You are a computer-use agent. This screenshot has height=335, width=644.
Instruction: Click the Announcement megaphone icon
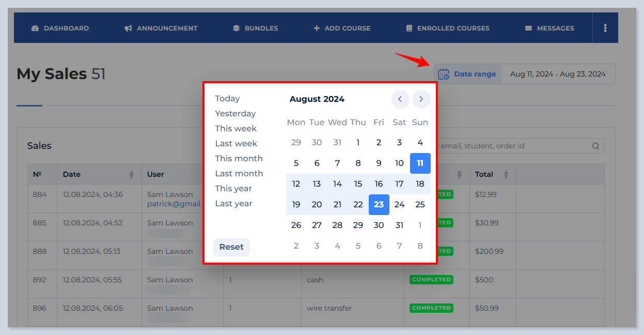(x=128, y=28)
